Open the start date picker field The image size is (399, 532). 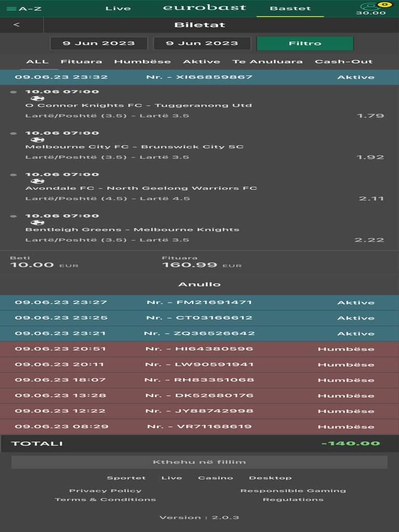[99, 43]
